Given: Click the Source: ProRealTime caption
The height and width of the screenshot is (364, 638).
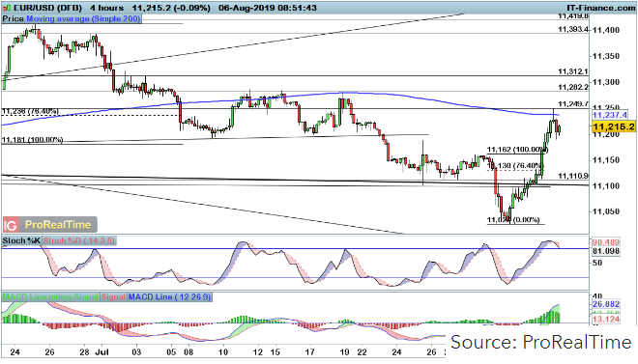Looking at the screenshot, I should click(541, 342).
